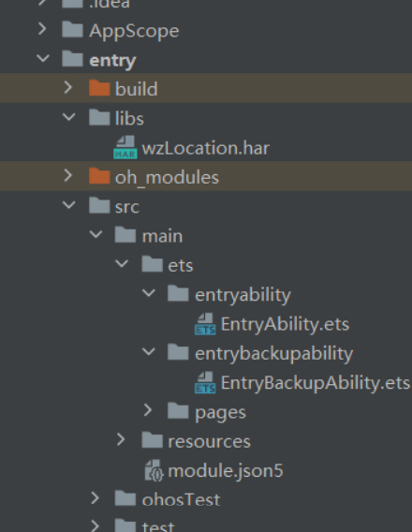
Task: Expand the pages folder
Action: 148,410
